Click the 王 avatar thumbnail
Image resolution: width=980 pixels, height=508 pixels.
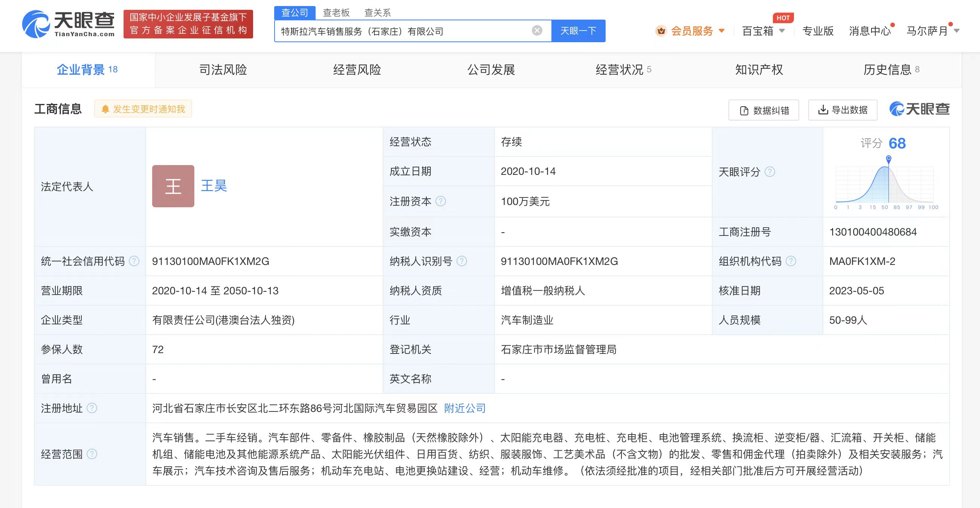tap(173, 186)
